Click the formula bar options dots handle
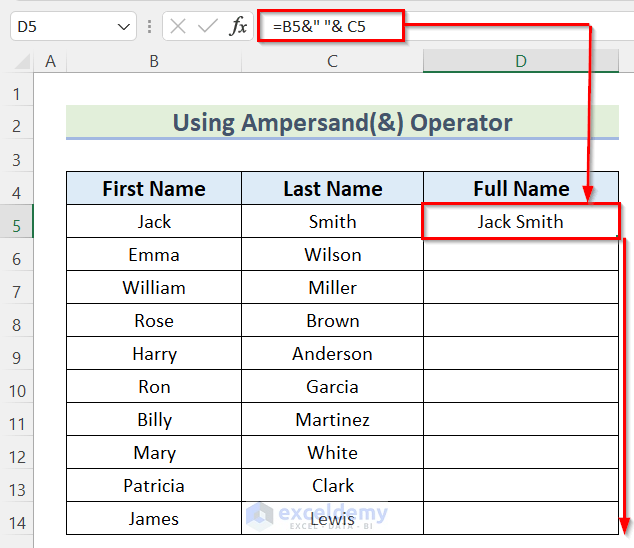This screenshot has height=548, width=634. [x=150, y=27]
